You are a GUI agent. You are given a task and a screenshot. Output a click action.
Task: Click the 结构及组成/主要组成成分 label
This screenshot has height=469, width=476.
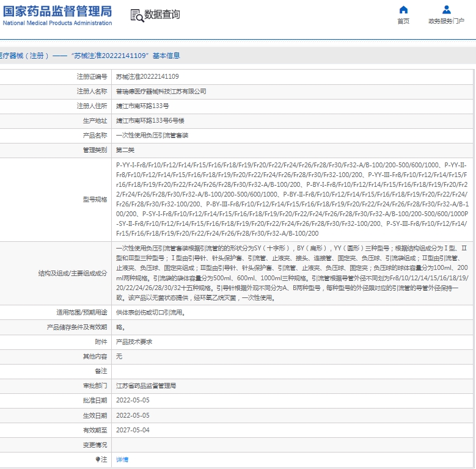pos(73,274)
